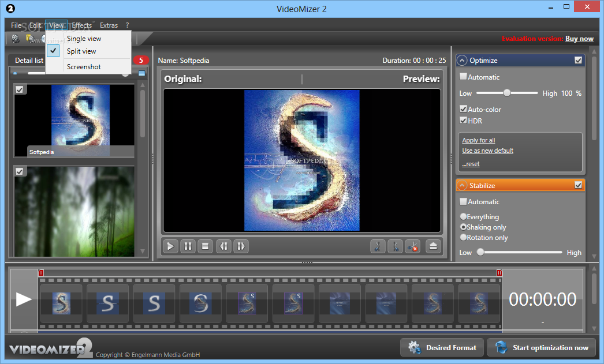
Task: Click the Desired Format button
Action: pos(442,347)
